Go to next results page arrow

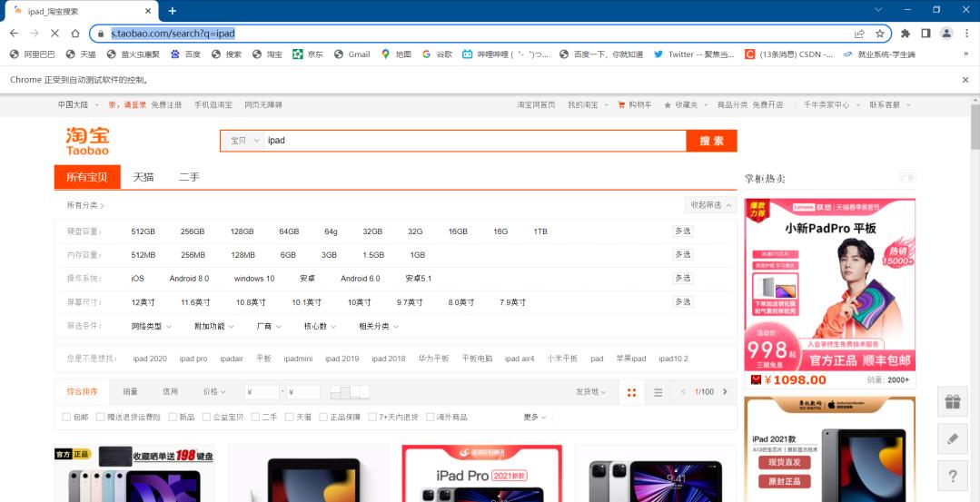point(725,392)
